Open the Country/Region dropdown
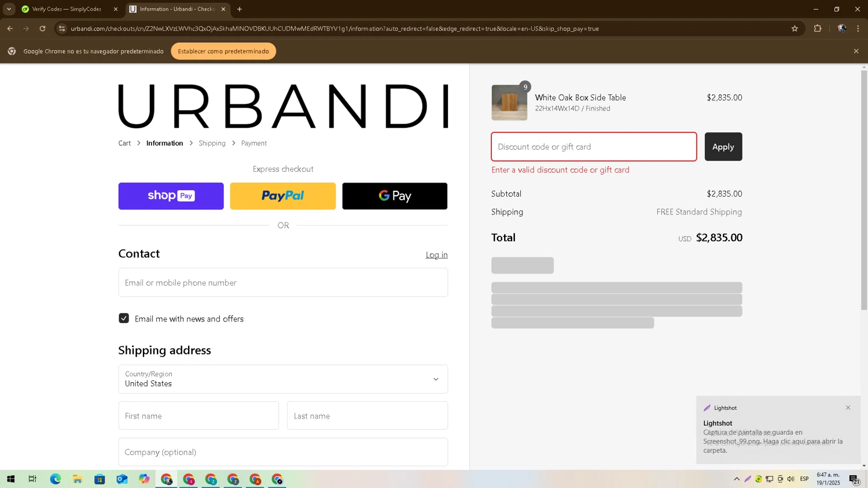 283,379
